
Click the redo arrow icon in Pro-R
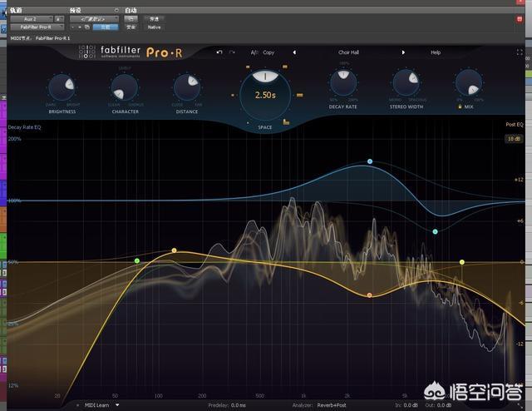click(233, 52)
